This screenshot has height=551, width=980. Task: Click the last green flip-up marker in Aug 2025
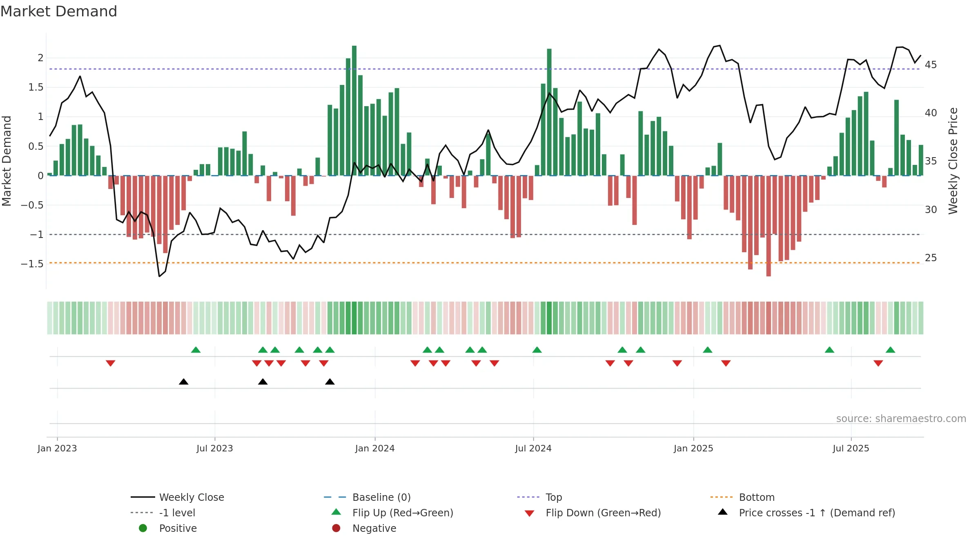[891, 349]
